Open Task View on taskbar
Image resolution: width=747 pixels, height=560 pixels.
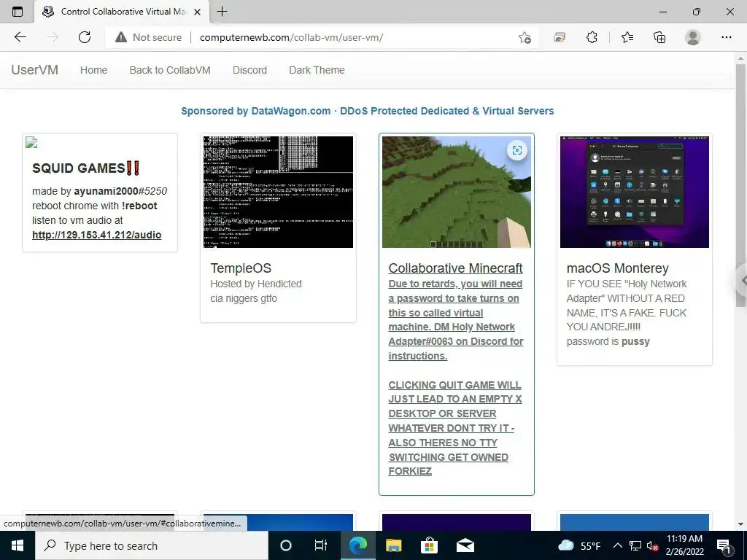click(321, 545)
